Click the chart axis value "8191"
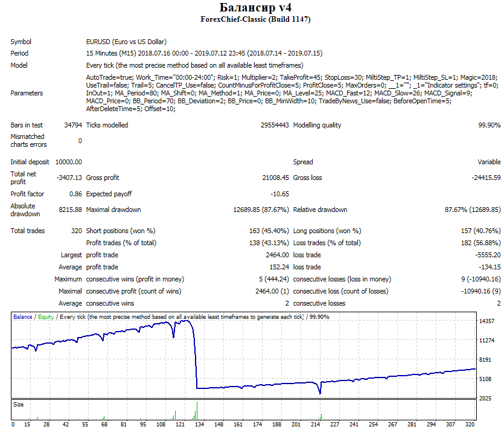Image resolution: width=504 pixels, height=427 pixels. point(485,360)
